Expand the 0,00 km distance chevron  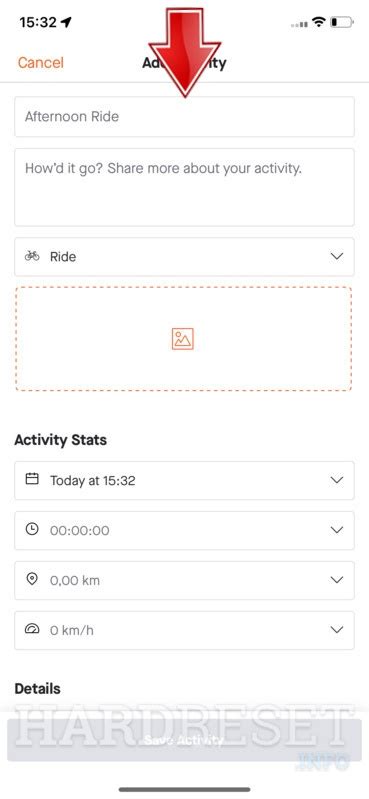tap(337, 580)
